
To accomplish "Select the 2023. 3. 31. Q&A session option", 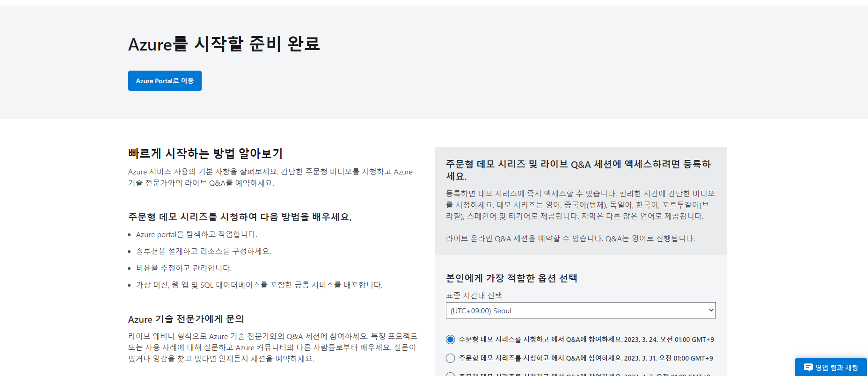I will pos(450,358).
